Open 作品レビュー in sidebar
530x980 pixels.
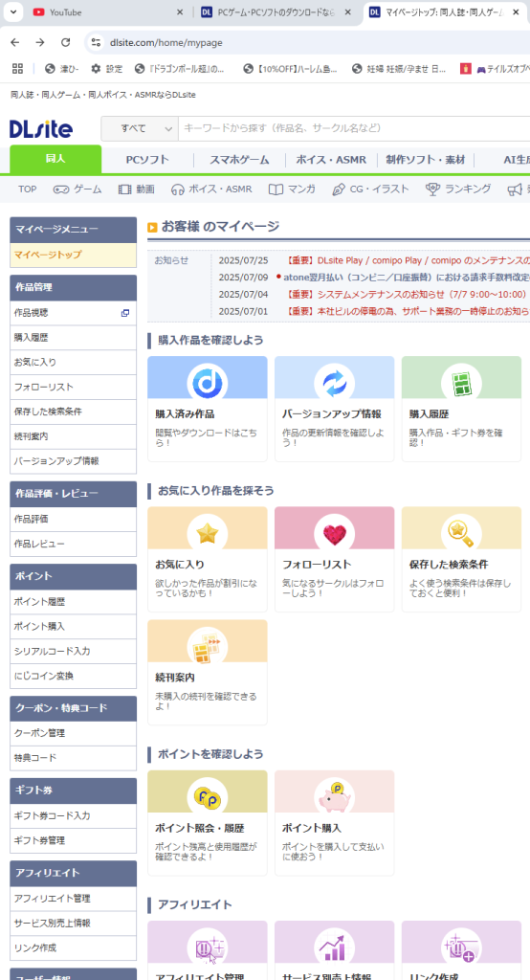(x=73, y=544)
